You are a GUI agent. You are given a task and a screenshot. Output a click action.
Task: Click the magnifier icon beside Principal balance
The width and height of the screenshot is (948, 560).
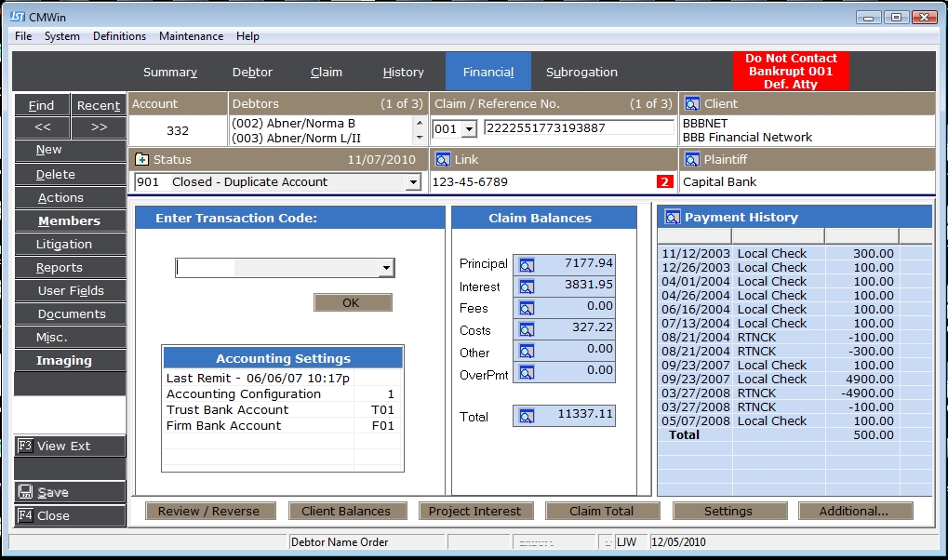click(527, 265)
